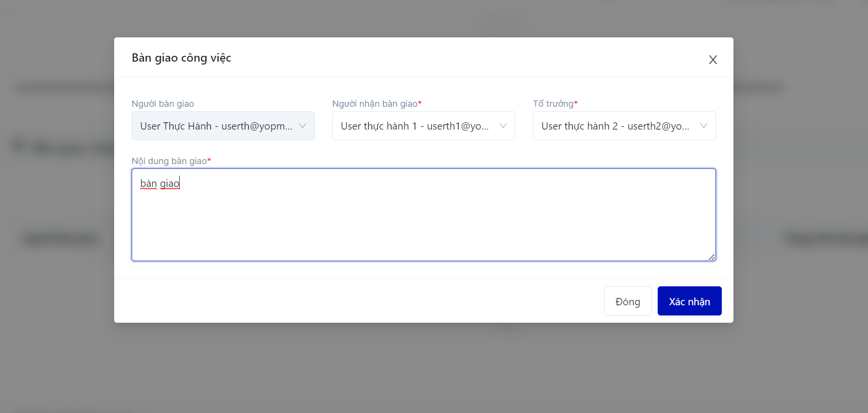
Task: Click empty space inside the handover content textarea
Action: (x=423, y=223)
